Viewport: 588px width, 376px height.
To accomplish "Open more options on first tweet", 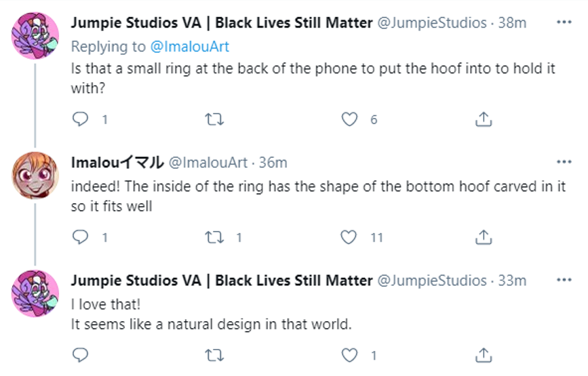I will coord(564,22).
